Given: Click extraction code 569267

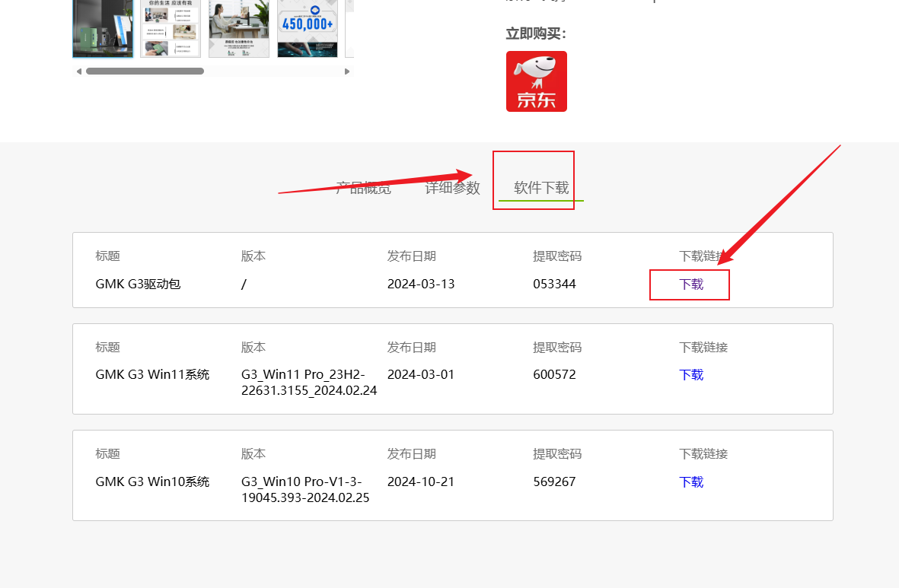Looking at the screenshot, I should (554, 482).
